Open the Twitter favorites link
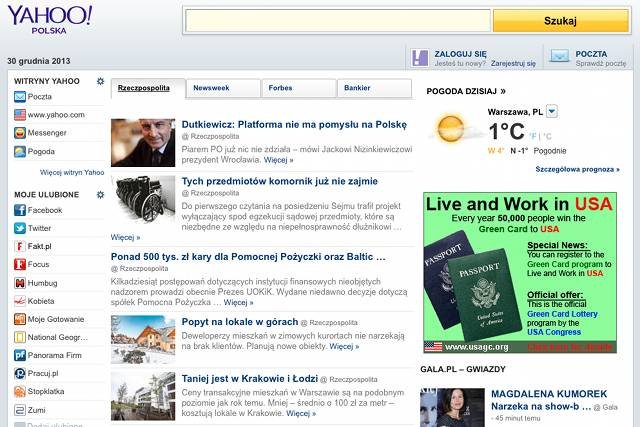The height and width of the screenshot is (427, 640). pos(40,228)
